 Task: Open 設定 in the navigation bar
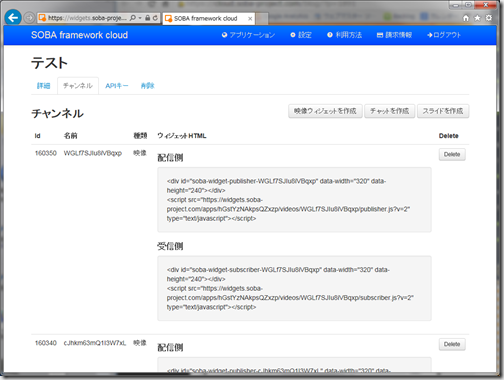click(301, 35)
